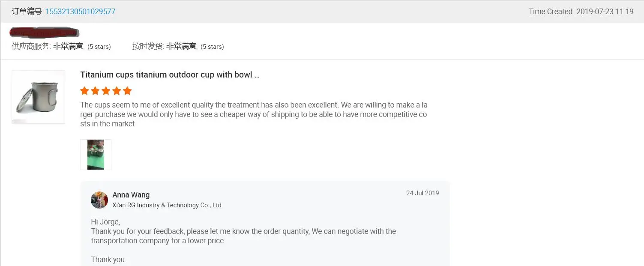Click the 24 Jul 2019 reply date
Viewport: 644px width, 266px height.
point(422,193)
